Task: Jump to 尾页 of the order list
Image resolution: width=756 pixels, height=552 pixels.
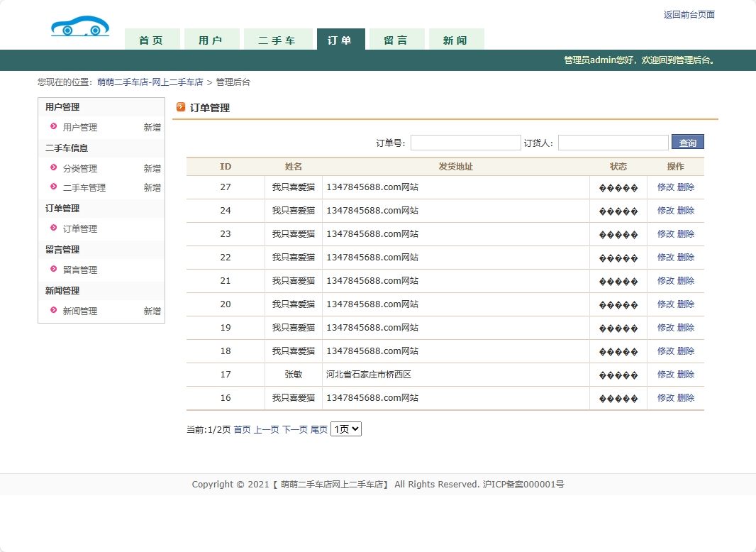Action: point(319,430)
